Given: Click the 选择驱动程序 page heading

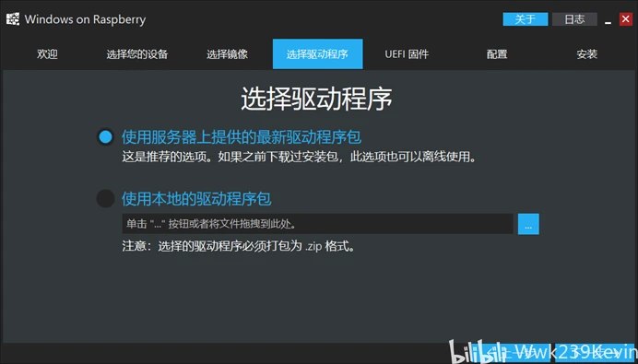Looking at the screenshot, I should pyautogui.click(x=316, y=100).
